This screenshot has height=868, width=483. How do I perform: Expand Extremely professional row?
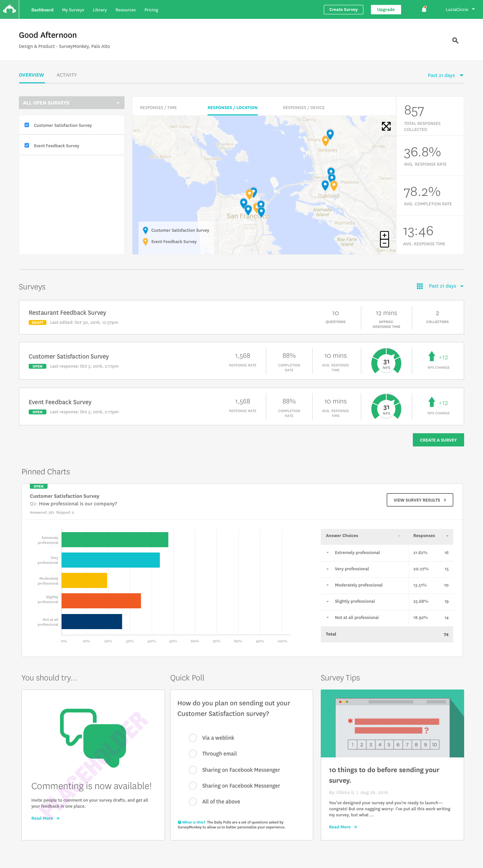click(x=328, y=553)
